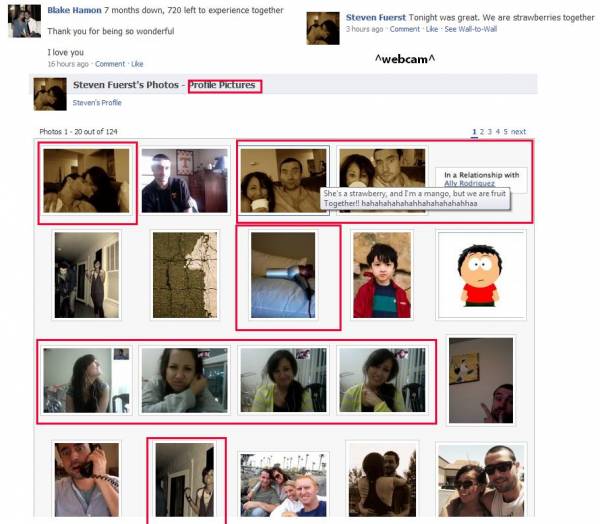Viewport: 600px width, 524px height.
Task: Click next in photo pagination
Action: click(519, 132)
